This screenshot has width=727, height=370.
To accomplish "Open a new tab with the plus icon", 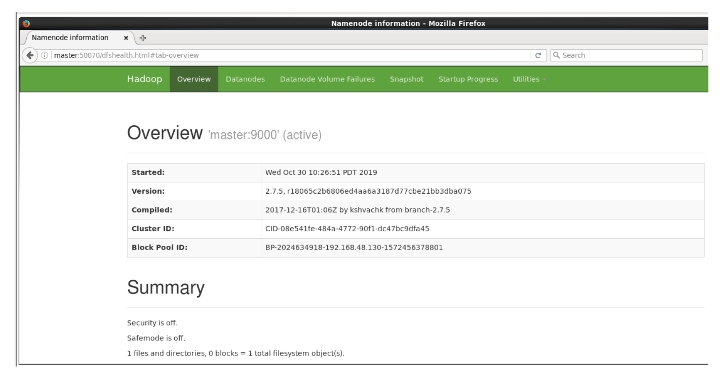I will (x=143, y=38).
